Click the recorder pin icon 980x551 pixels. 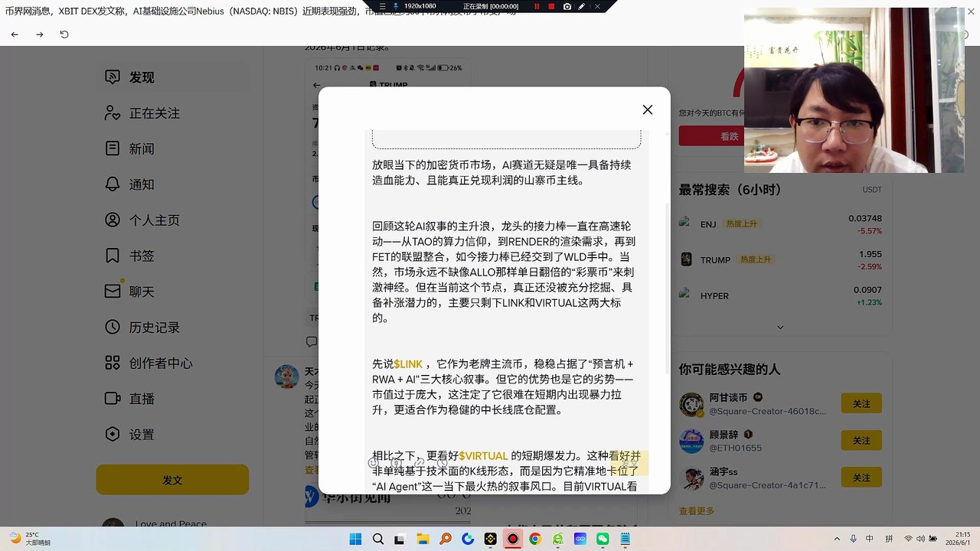(x=395, y=6)
